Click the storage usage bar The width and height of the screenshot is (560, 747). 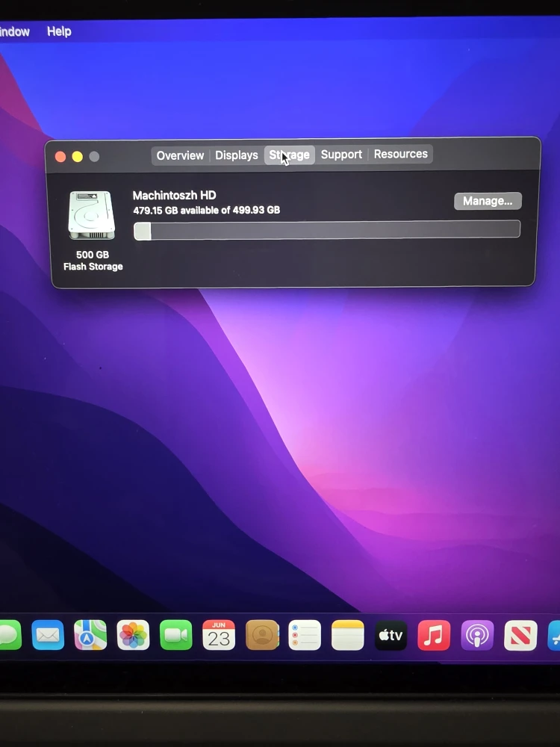327,230
